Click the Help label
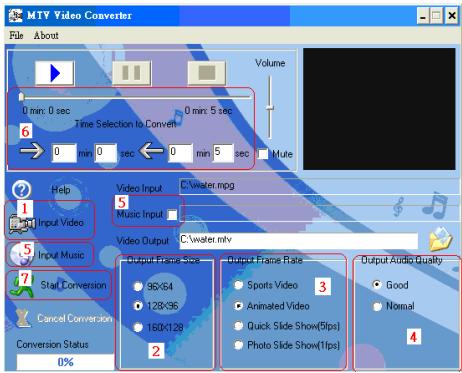 tap(61, 190)
